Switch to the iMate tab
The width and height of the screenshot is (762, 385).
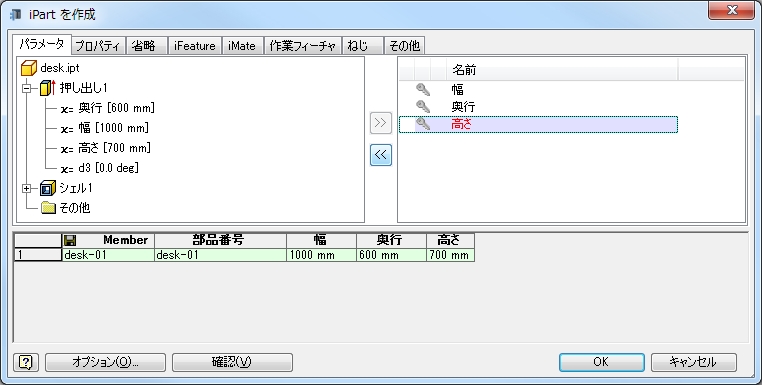click(242, 46)
